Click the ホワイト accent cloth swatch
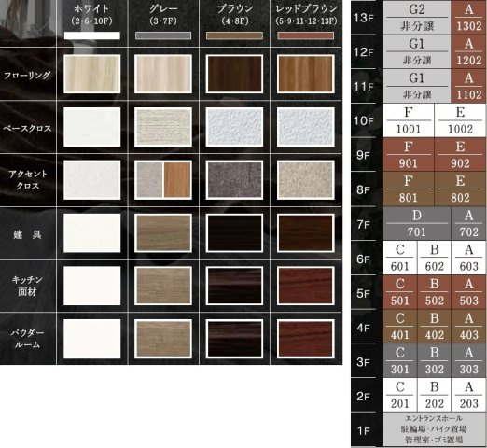This screenshot has width=487, height=448. [x=92, y=180]
